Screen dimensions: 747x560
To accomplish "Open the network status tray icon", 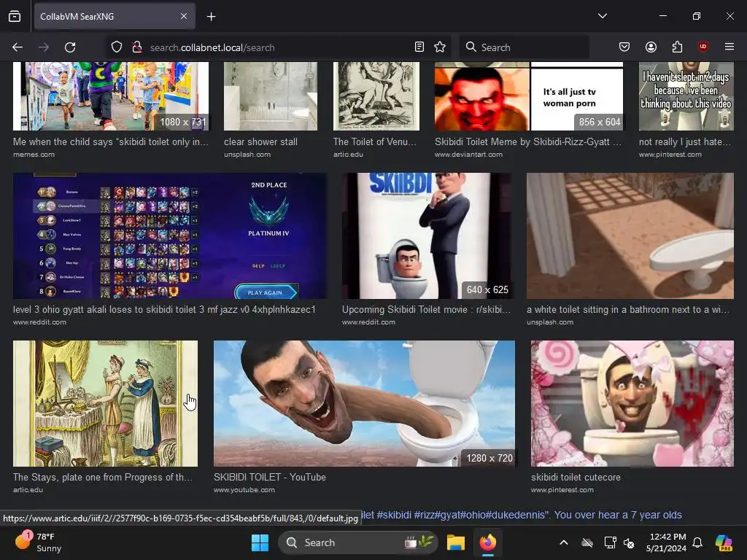I will click(x=610, y=542).
